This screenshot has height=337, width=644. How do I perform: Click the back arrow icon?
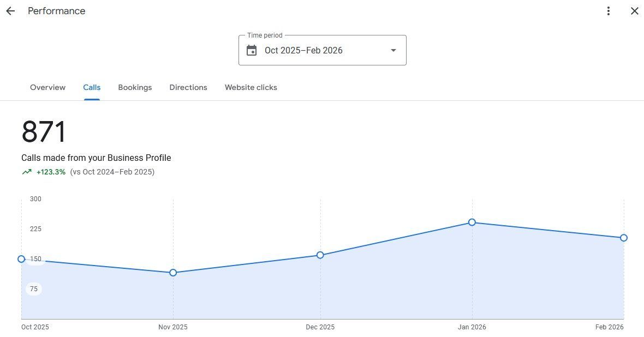(x=10, y=11)
